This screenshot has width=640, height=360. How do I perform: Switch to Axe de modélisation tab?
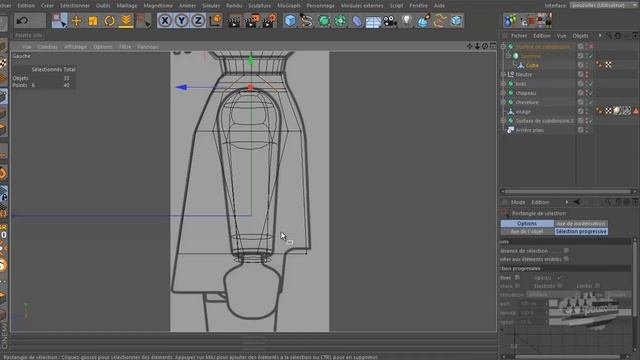[581, 224]
